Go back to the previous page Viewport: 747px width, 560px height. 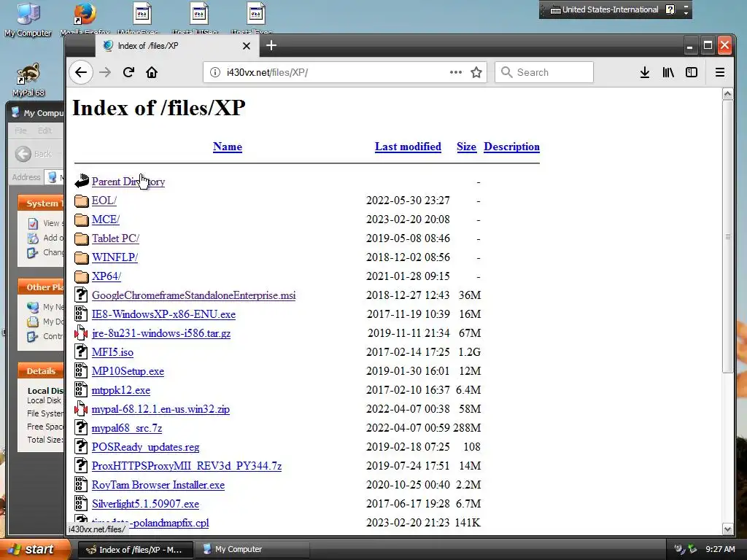coord(81,72)
